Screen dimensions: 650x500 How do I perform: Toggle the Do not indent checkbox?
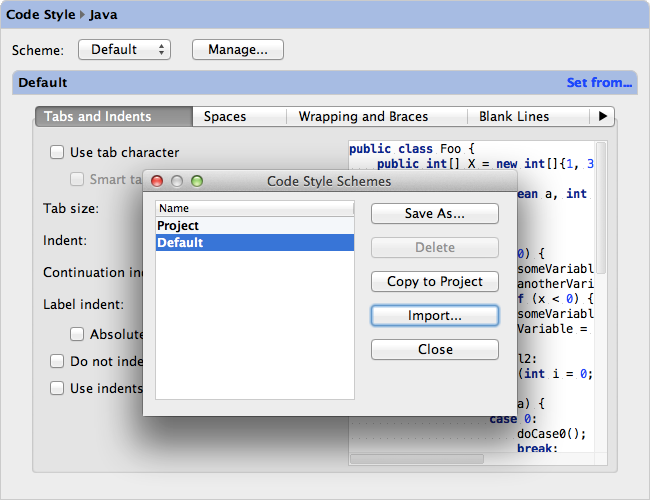57,361
